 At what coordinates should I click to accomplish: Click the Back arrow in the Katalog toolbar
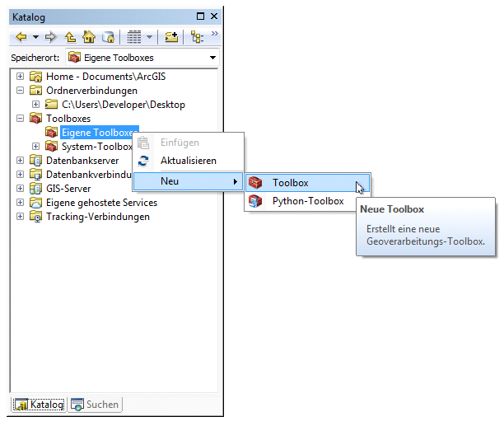(x=21, y=37)
